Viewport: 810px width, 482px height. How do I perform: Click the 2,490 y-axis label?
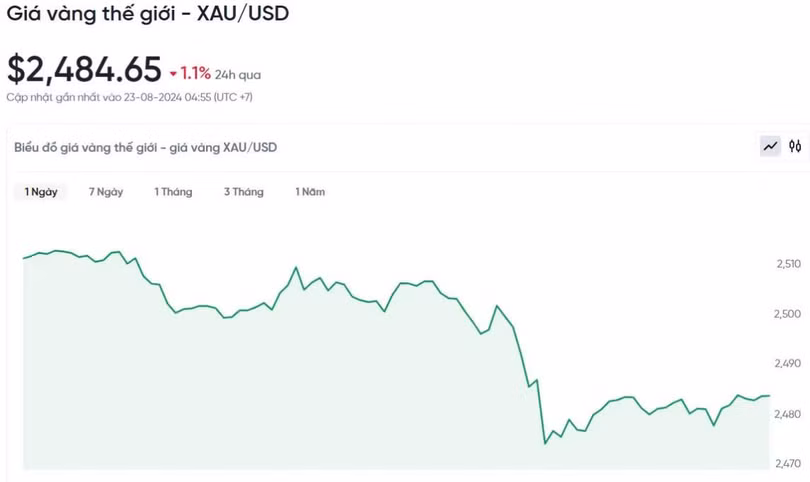[x=788, y=364]
